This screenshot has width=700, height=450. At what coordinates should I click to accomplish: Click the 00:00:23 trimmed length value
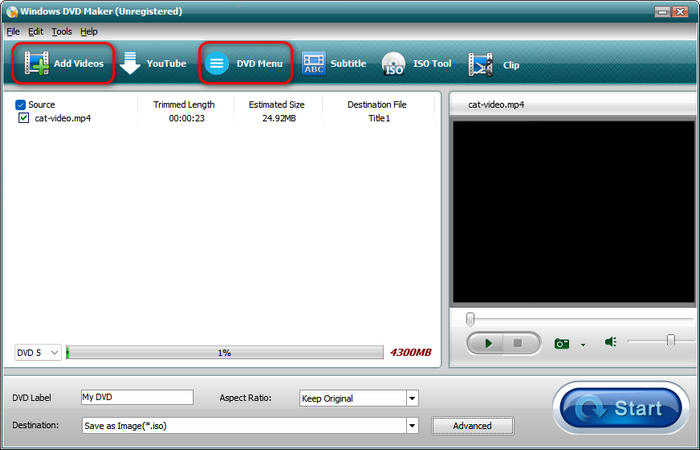pos(187,118)
